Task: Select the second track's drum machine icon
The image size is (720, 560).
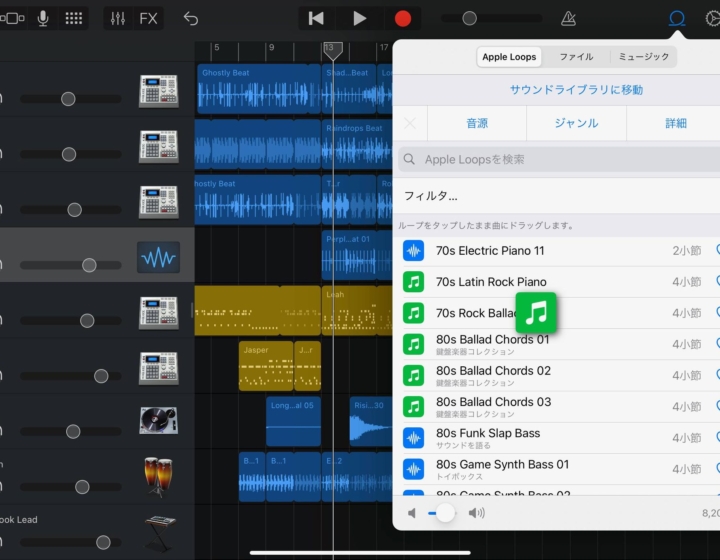Action: (x=158, y=146)
